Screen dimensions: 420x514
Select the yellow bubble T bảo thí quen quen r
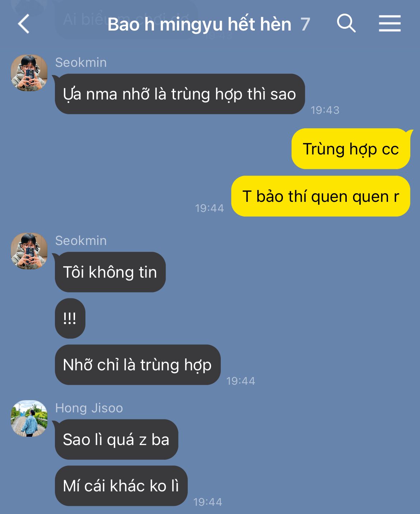pyautogui.click(x=321, y=196)
